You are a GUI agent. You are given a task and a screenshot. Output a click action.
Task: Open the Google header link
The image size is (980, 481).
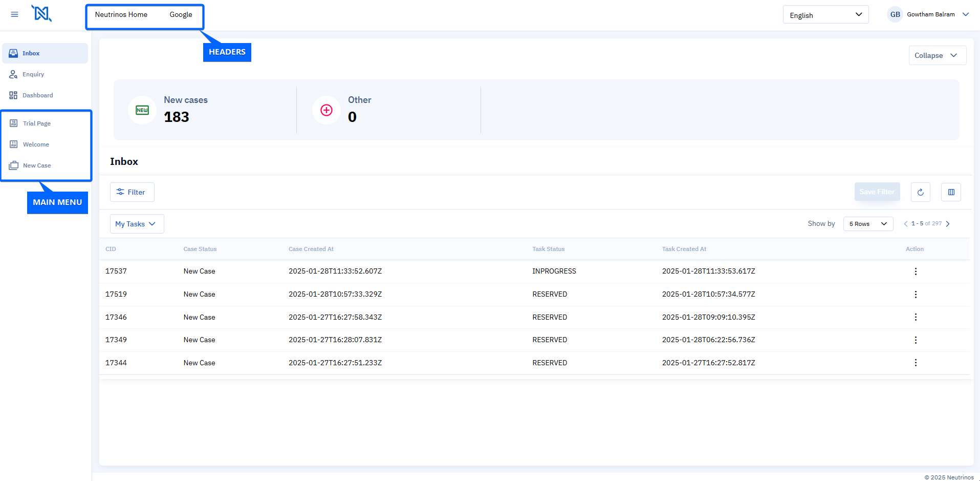(x=181, y=14)
